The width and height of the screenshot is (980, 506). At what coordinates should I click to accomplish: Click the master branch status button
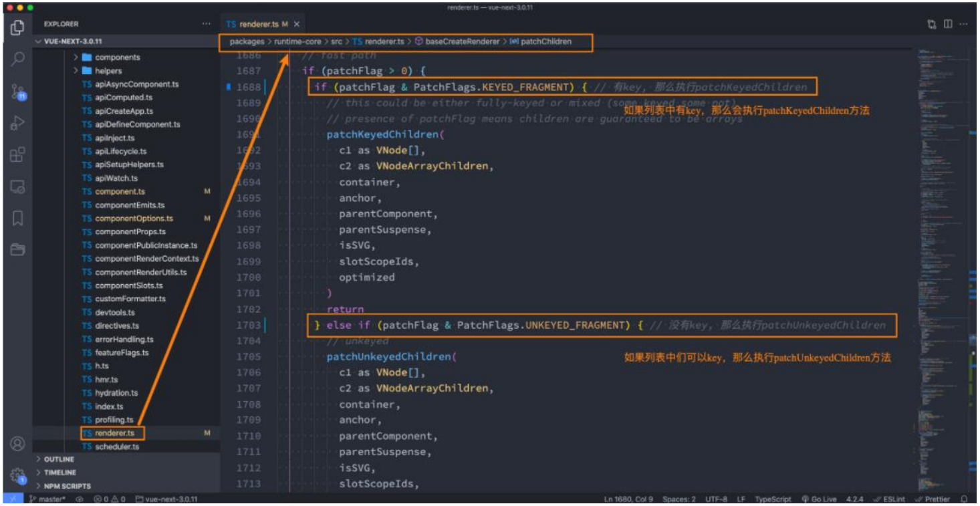[47, 499]
